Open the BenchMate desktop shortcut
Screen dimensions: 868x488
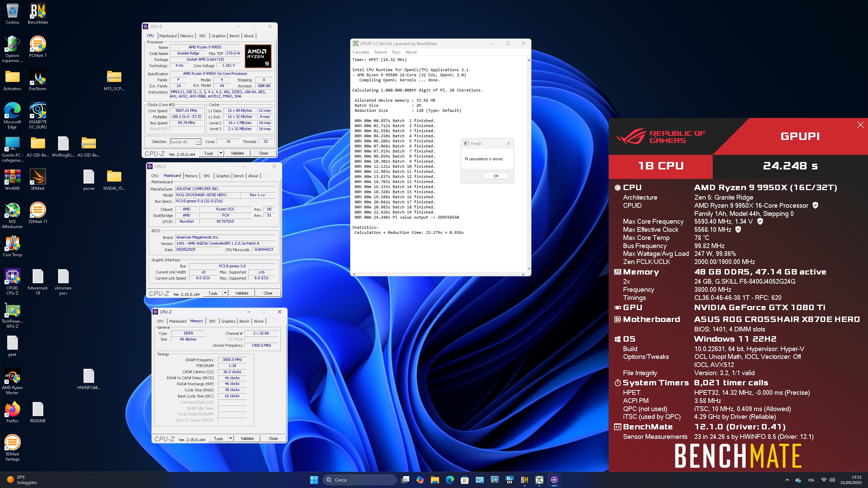coord(38,14)
